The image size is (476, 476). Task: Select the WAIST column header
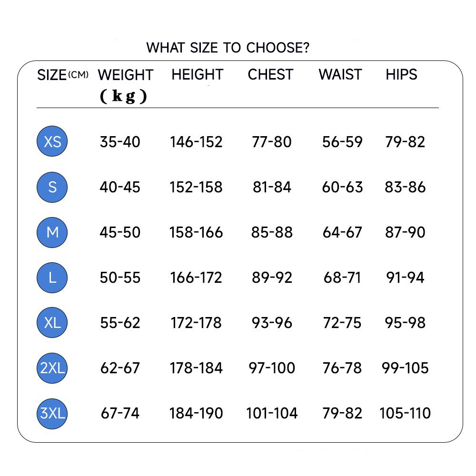point(340,75)
